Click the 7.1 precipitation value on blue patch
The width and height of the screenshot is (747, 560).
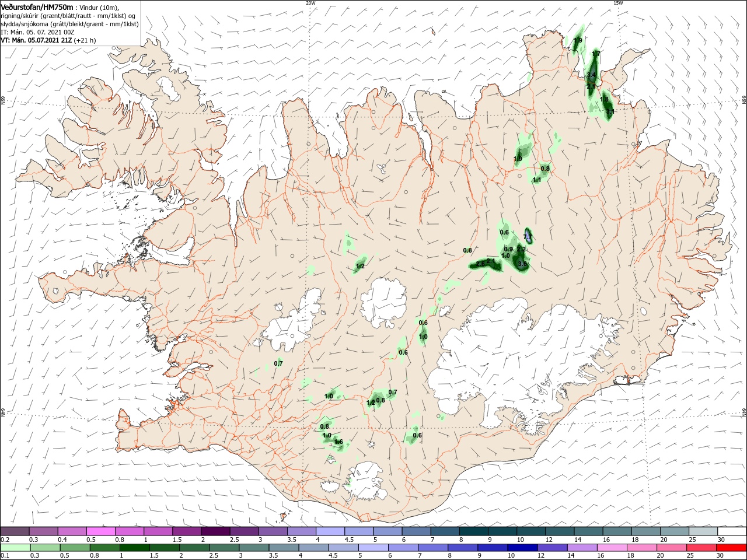click(528, 237)
